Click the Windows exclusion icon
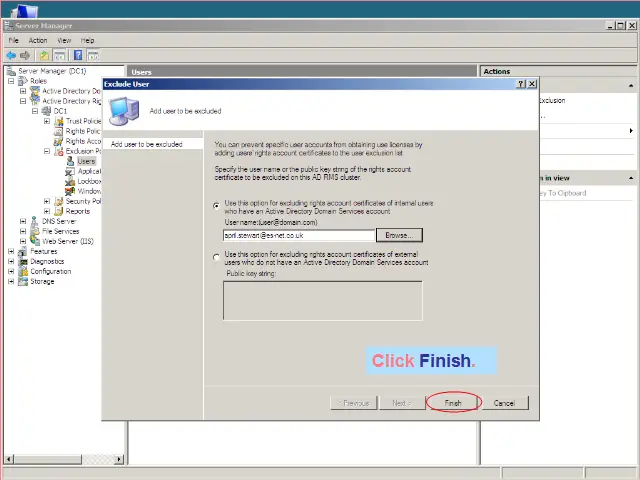This screenshot has height=480, width=640. point(70,191)
